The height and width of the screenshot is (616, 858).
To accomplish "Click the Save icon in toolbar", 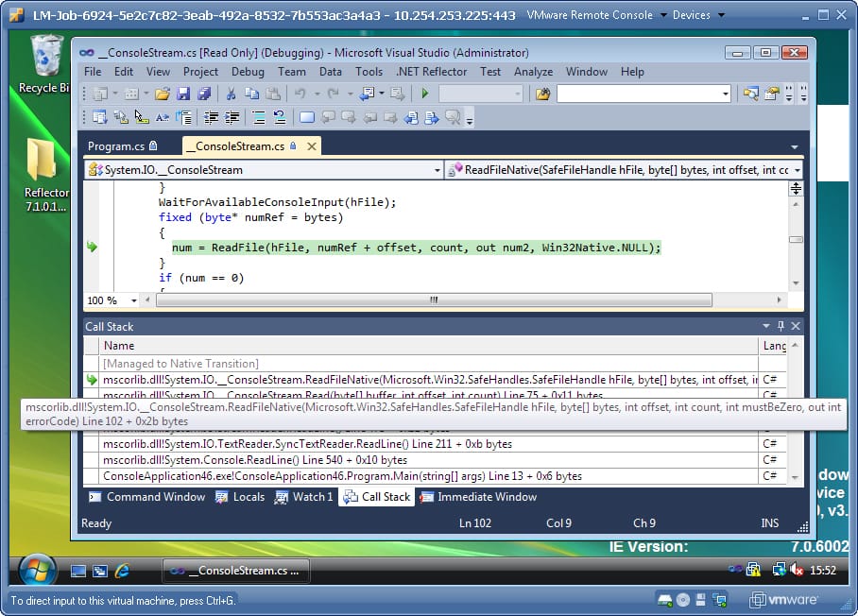I will [x=183, y=94].
